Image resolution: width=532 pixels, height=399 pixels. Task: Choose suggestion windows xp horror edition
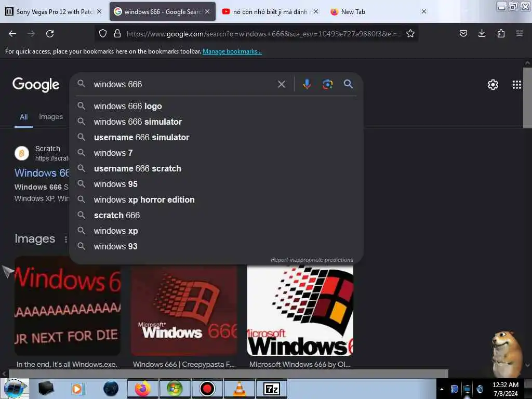[x=217, y=200]
